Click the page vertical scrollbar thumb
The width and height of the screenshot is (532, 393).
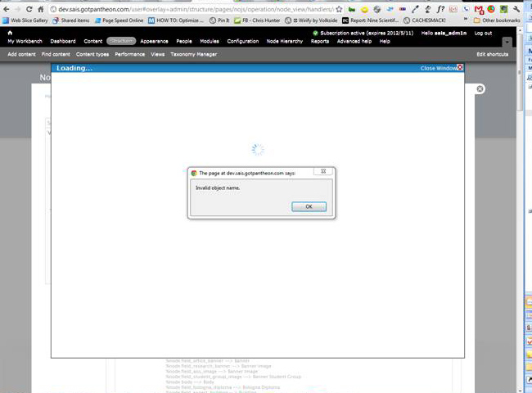point(520,72)
